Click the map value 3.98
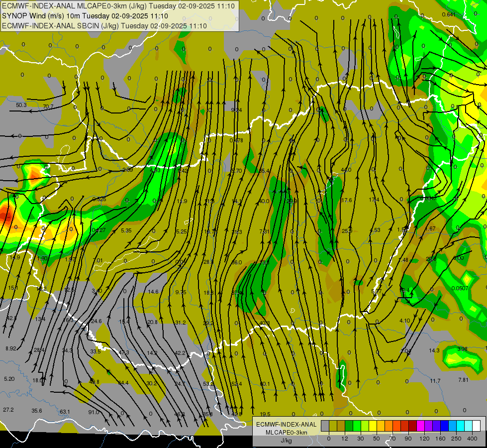The image size is (487, 448). (463, 349)
